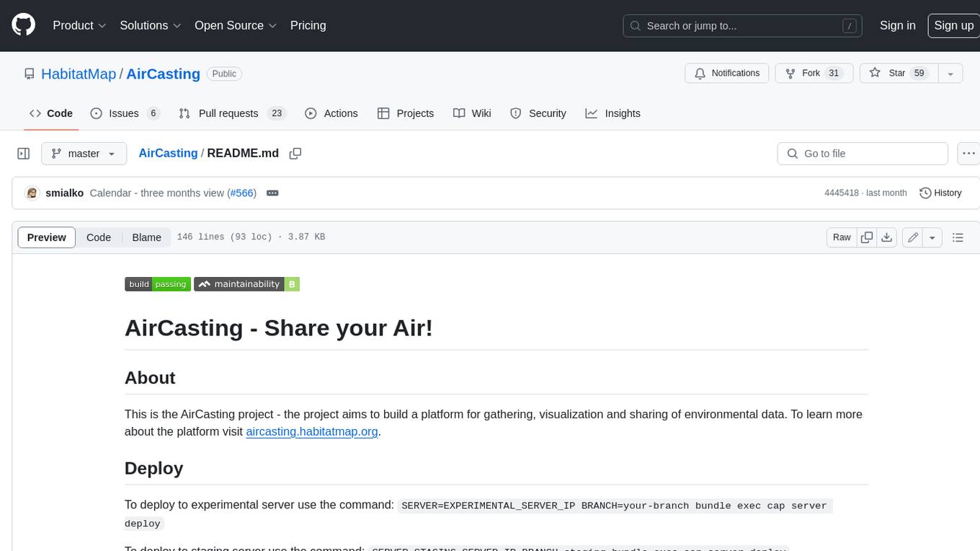Click the build passing badge

(158, 284)
